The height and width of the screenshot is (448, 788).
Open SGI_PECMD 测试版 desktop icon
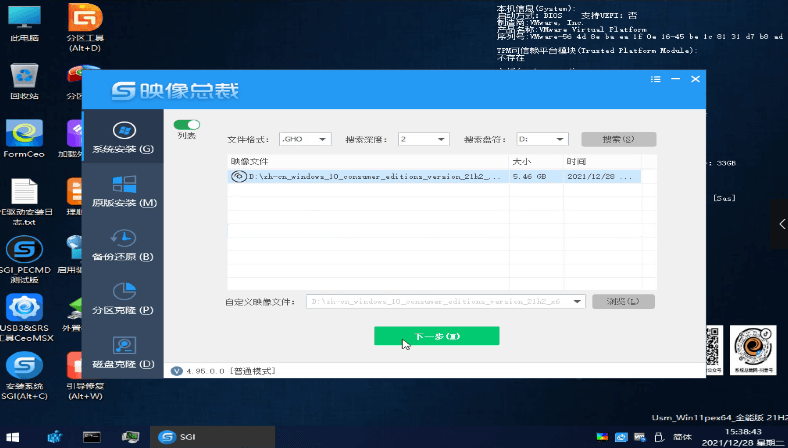pyautogui.click(x=24, y=259)
